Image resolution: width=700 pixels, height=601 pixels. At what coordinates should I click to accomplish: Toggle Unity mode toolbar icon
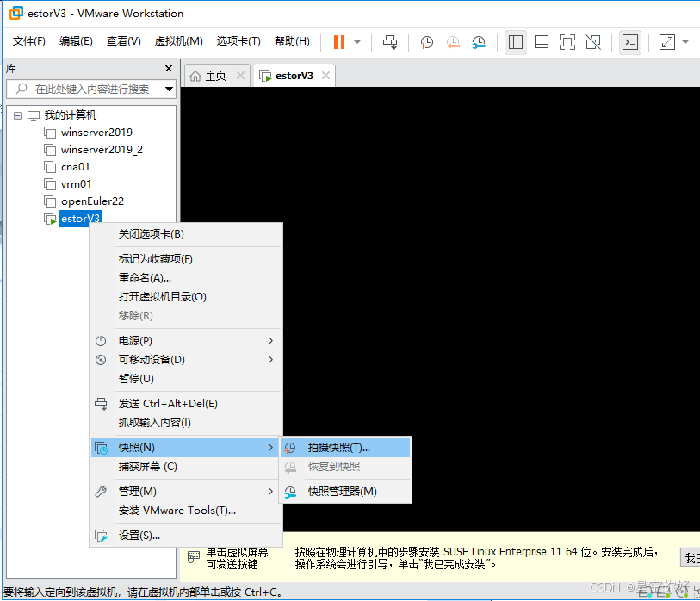(593, 42)
